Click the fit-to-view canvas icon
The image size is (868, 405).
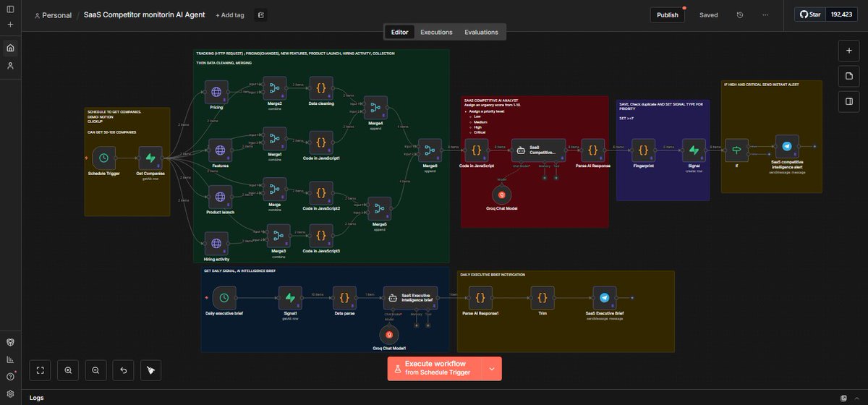click(x=41, y=370)
